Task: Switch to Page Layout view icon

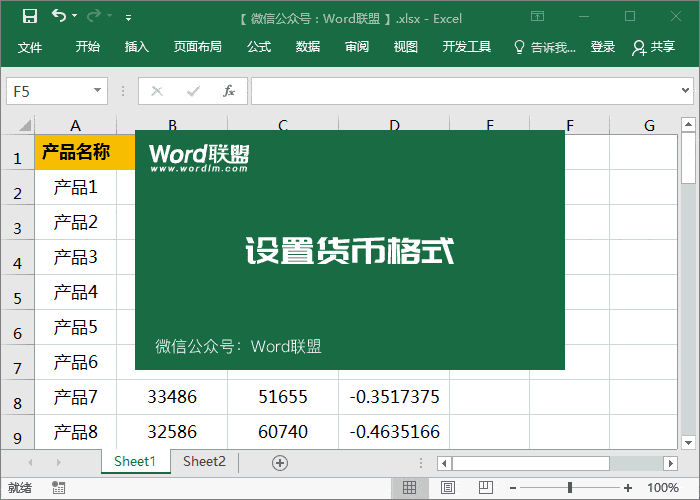Action: (448, 488)
